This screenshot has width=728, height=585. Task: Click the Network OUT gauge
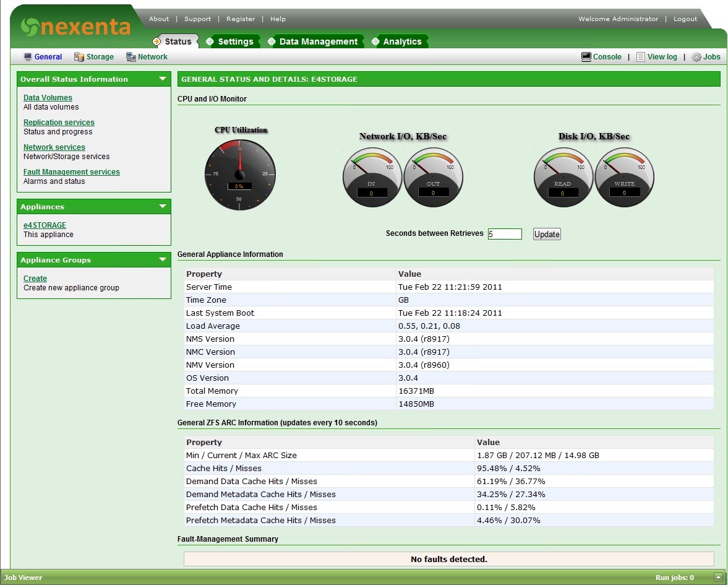(x=433, y=177)
